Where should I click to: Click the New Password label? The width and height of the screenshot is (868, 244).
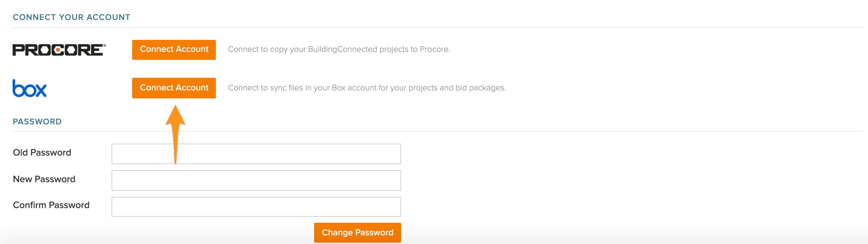tap(44, 179)
